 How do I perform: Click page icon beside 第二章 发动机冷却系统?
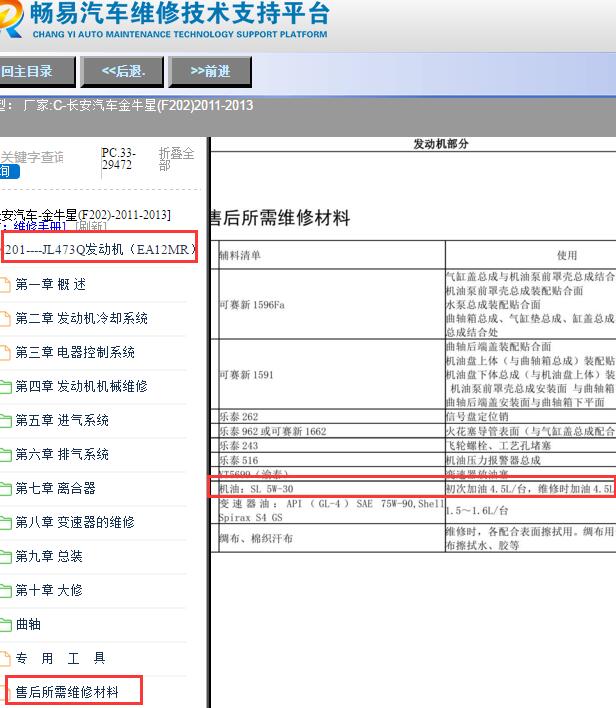pos(5,319)
